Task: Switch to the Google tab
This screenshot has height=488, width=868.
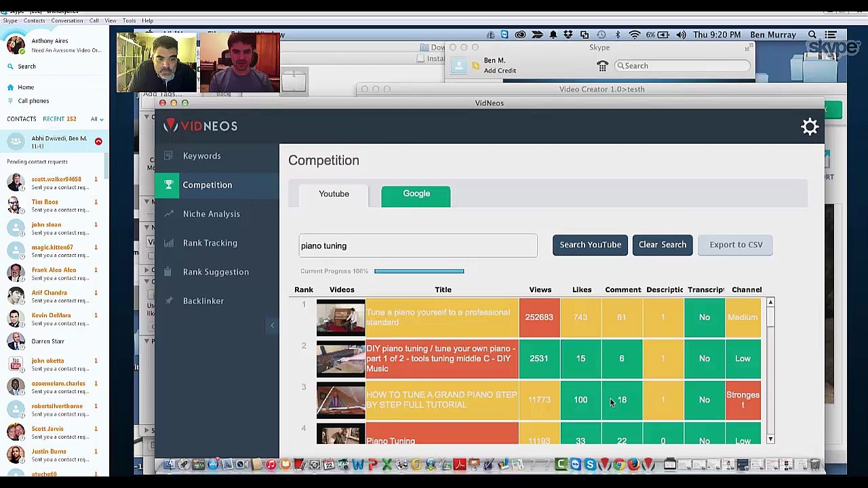Action: (416, 195)
